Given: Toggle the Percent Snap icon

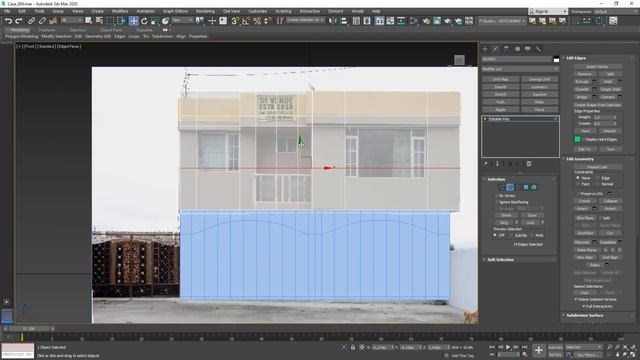Looking at the screenshot, I should [x=257, y=21].
